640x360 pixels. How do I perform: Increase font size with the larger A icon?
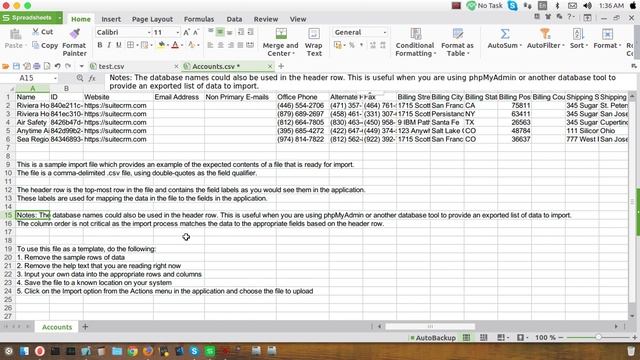[187, 32]
